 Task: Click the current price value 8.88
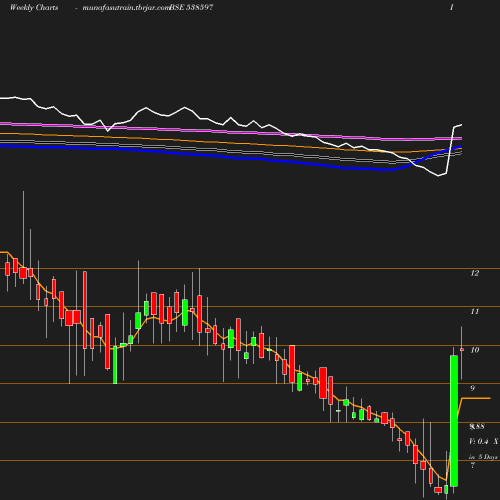[477, 426]
